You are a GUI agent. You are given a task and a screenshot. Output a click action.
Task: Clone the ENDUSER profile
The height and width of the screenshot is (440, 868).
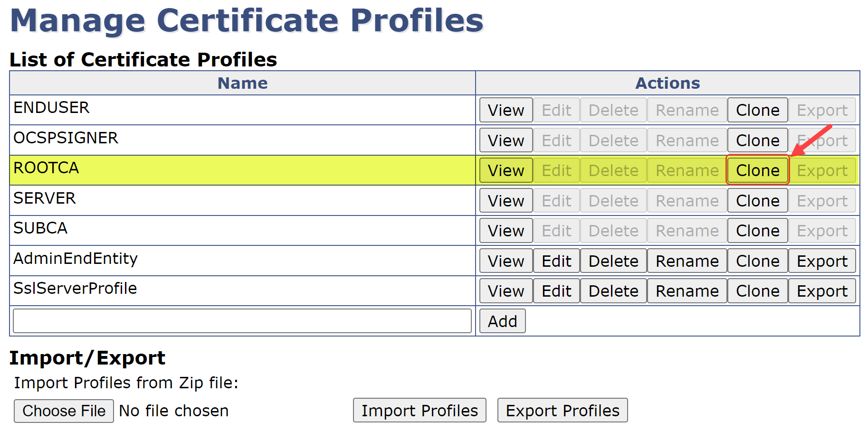point(757,110)
